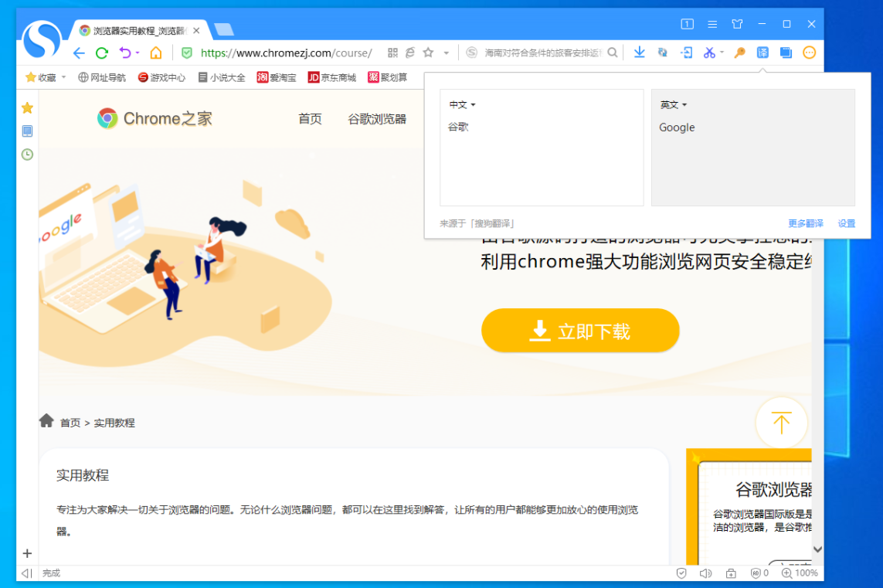883x588 pixels.
Task: Open undo closed tab dropdown arrow
Action: pyautogui.click(x=138, y=53)
